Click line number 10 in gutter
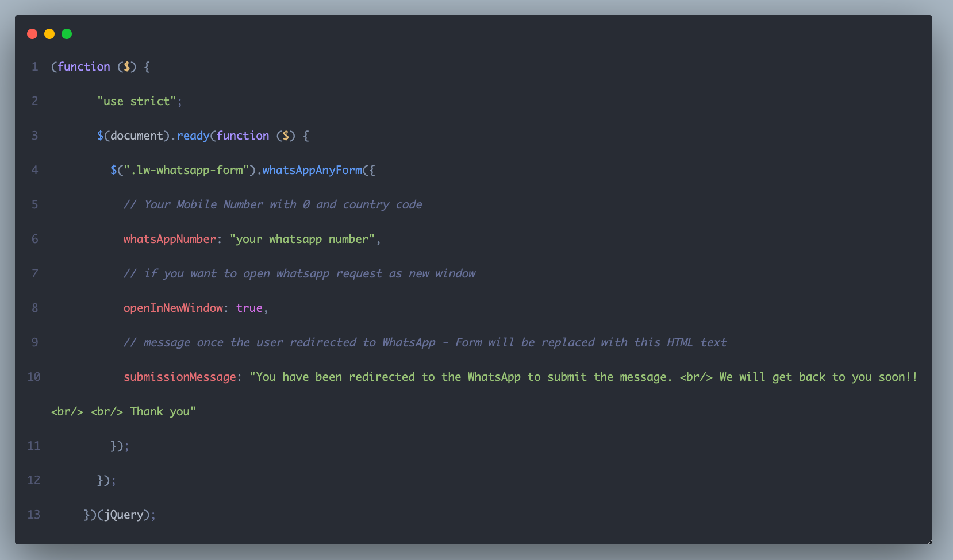 pos(34,377)
